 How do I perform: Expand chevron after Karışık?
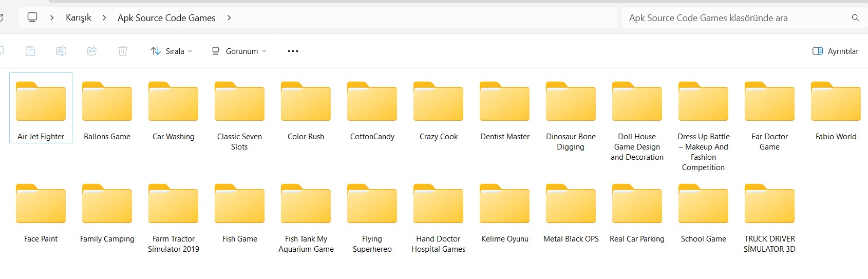point(104,17)
